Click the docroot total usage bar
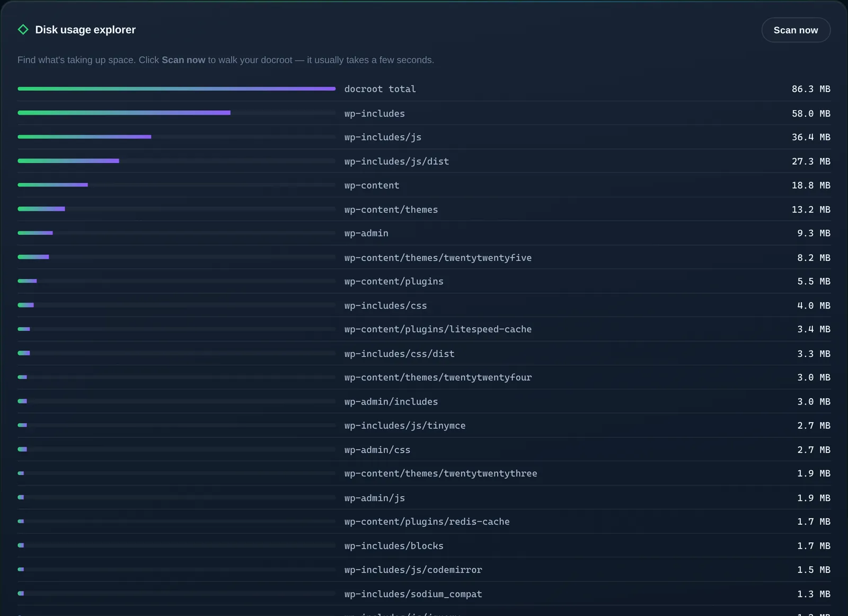The width and height of the screenshot is (848, 616). click(x=176, y=89)
